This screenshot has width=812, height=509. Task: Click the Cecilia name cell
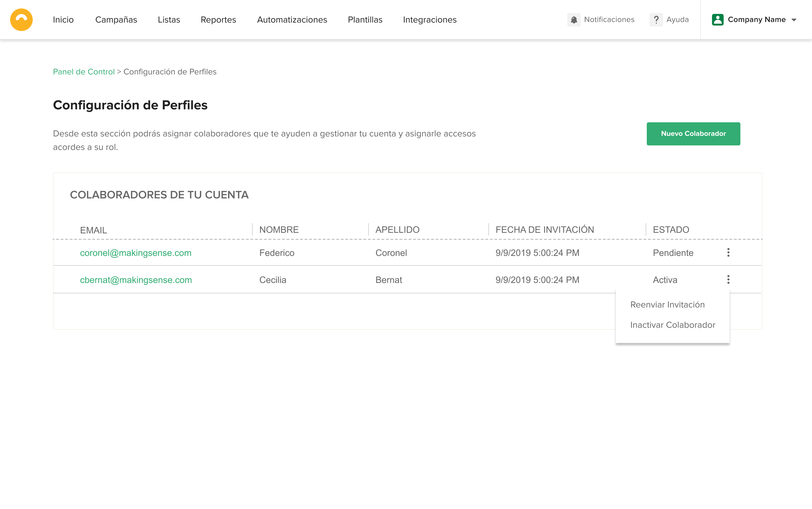click(273, 280)
